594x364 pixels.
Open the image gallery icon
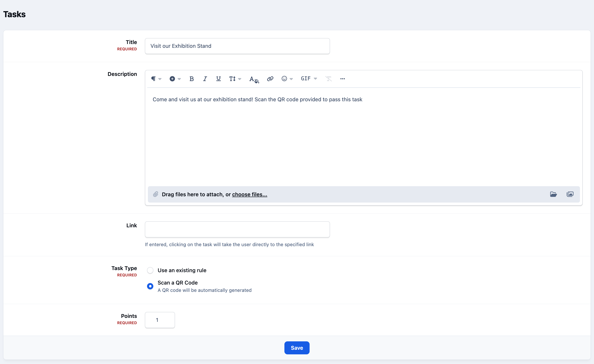coord(570,194)
